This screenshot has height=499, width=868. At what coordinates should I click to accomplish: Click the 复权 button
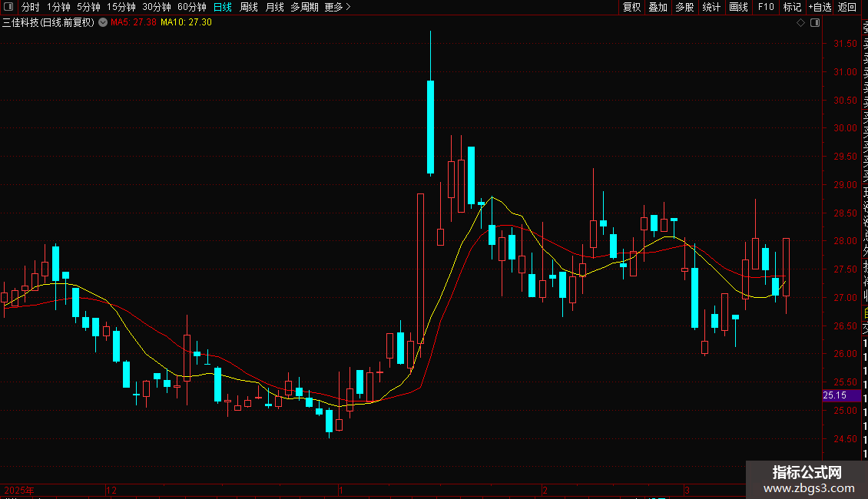click(x=631, y=7)
